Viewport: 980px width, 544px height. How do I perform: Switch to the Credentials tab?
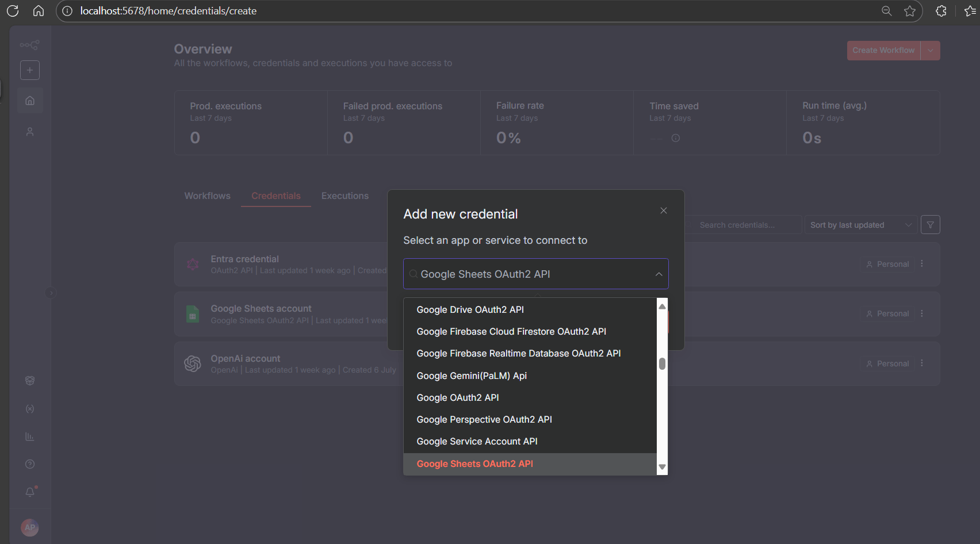pyautogui.click(x=276, y=196)
